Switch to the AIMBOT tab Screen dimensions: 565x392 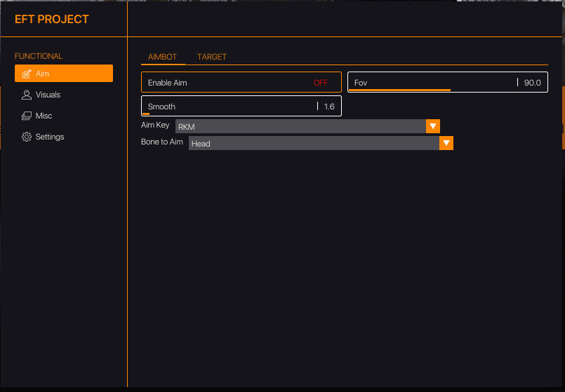162,57
